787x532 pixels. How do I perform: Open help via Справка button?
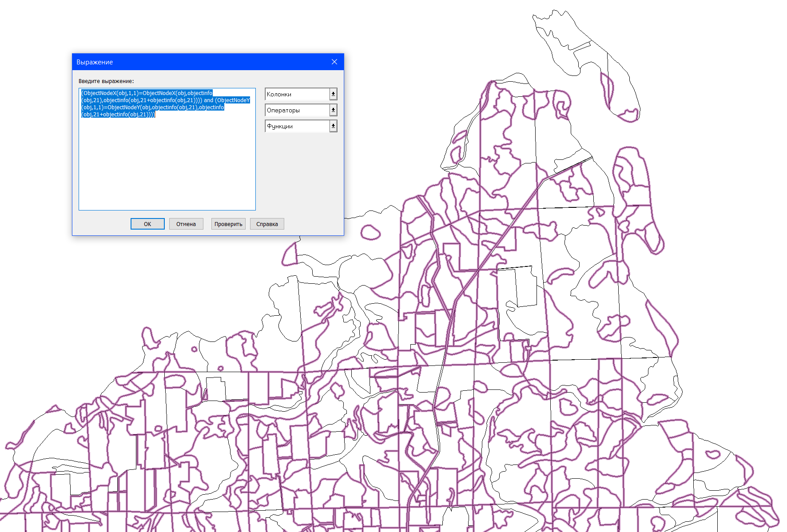[x=267, y=224]
